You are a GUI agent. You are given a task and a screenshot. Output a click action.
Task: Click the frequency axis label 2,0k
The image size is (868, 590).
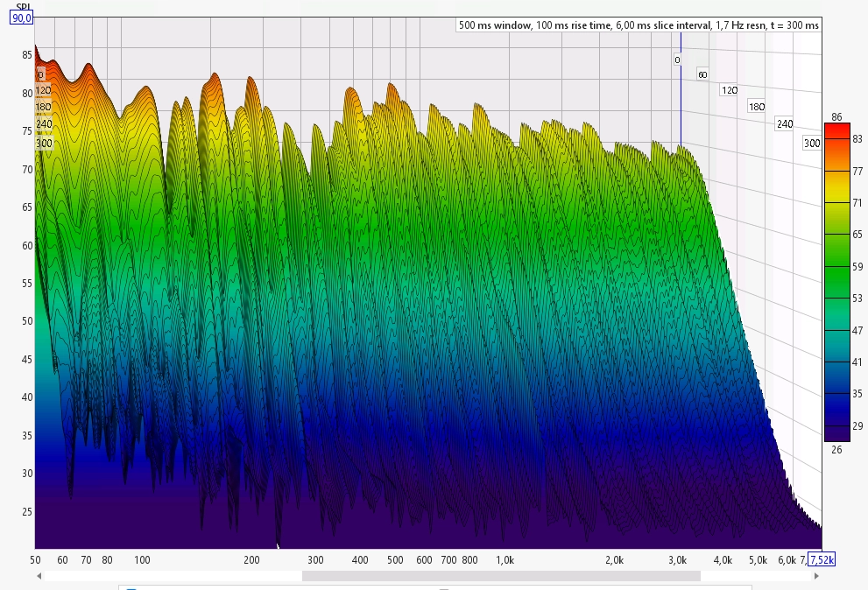(615, 560)
